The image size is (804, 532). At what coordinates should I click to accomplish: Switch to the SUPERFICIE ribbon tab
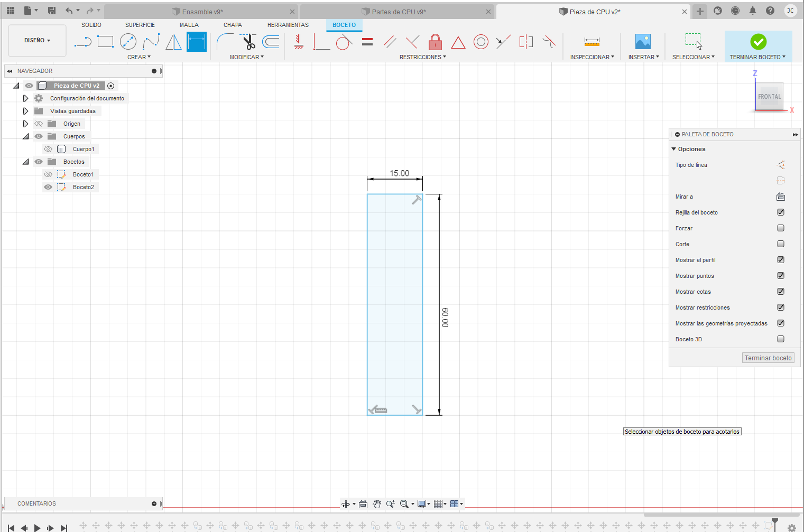[x=140, y=25]
